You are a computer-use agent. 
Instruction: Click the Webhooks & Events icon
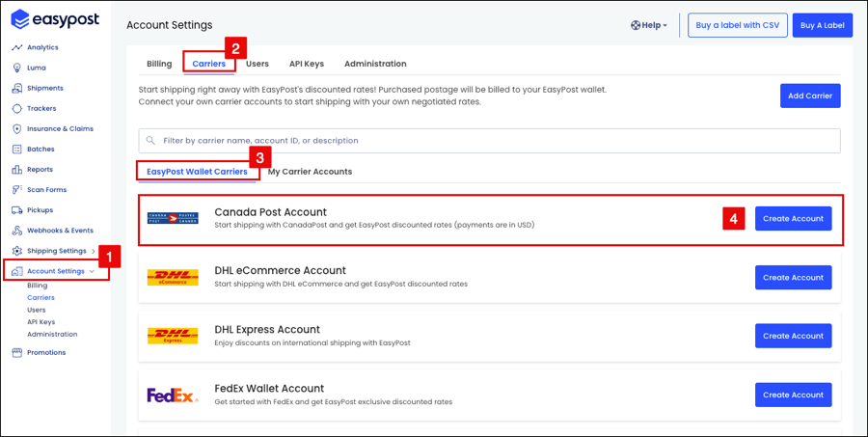pos(16,231)
